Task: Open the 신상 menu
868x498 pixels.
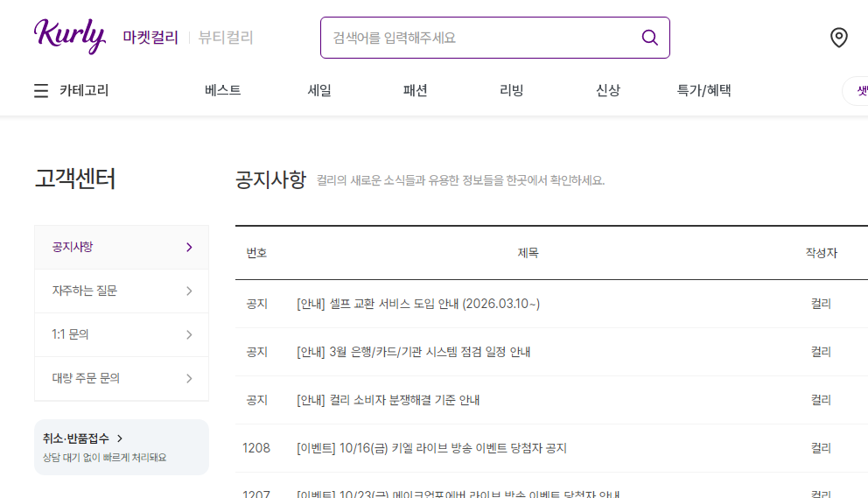Action: [x=608, y=90]
